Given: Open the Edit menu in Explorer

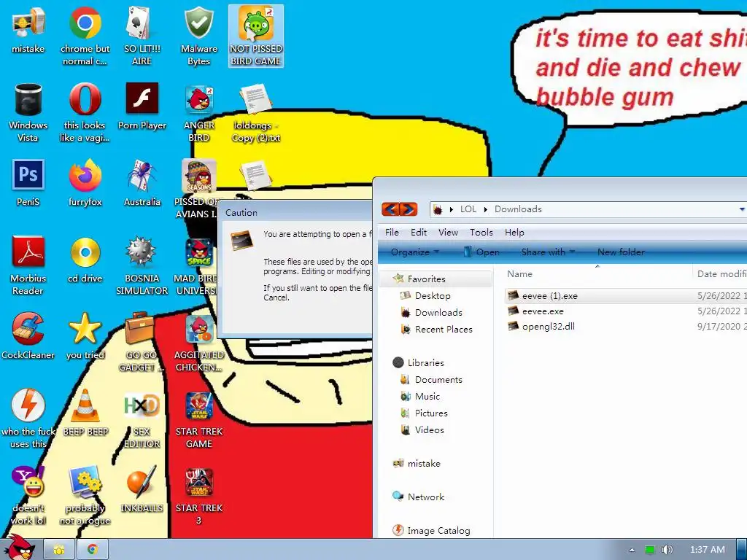Looking at the screenshot, I should coord(419,233).
